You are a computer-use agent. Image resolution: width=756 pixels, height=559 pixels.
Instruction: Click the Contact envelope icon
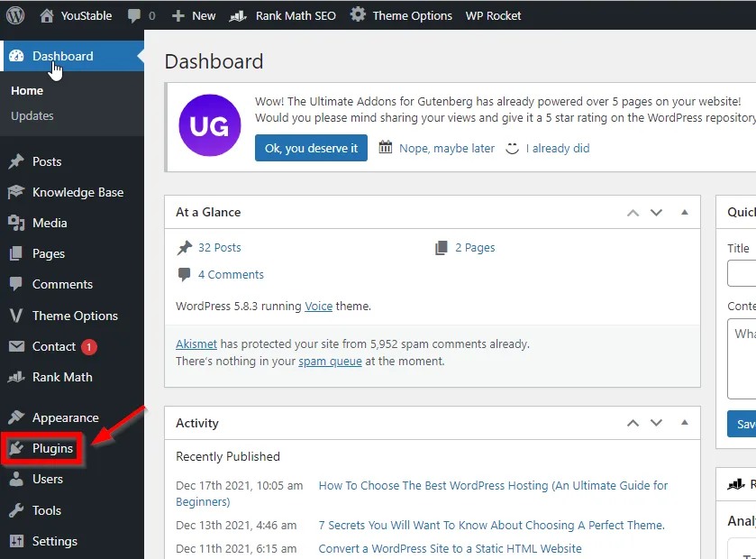(x=16, y=346)
